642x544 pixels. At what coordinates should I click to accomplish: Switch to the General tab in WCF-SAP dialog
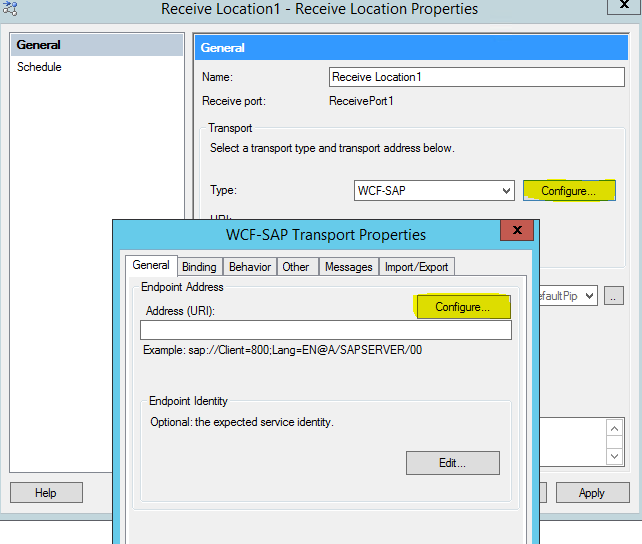151,265
